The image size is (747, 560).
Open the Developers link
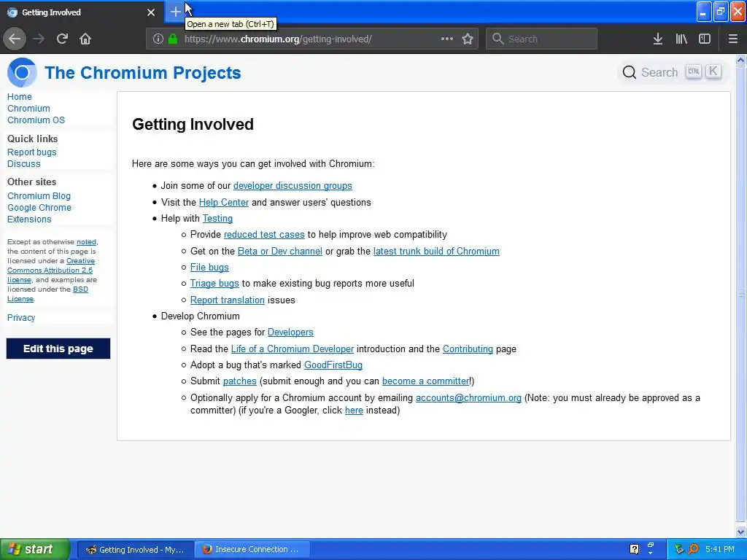point(290,332)
